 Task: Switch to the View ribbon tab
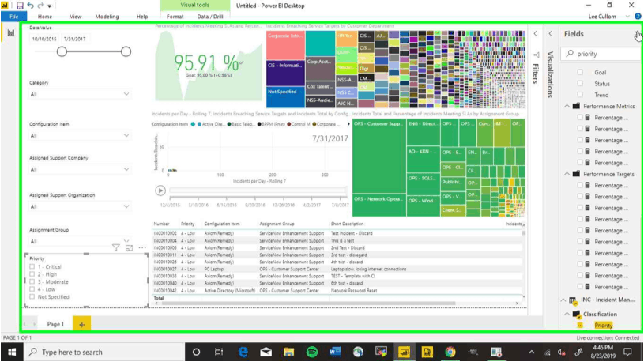coord(76,17)
